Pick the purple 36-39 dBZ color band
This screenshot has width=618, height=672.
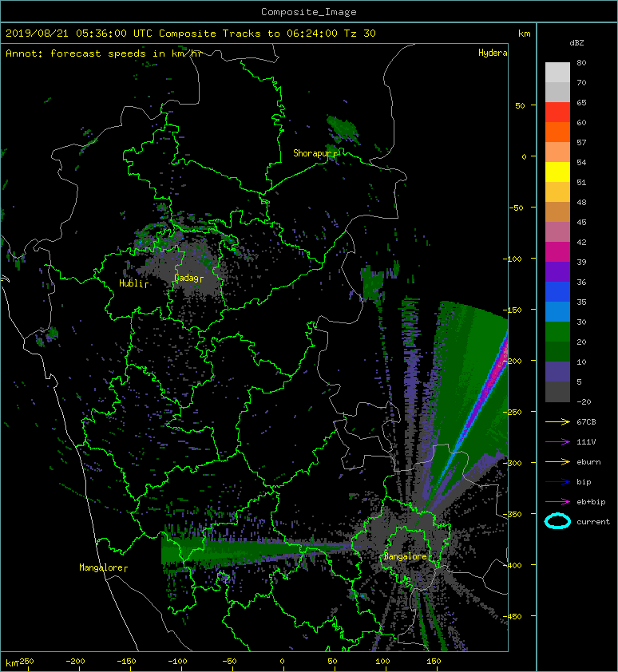click(557, 271)
